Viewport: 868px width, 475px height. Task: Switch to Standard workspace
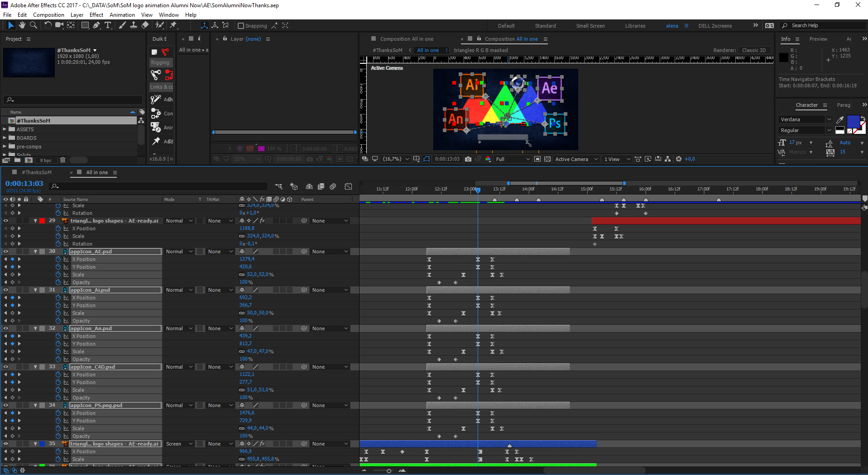[x=545, y=26]
